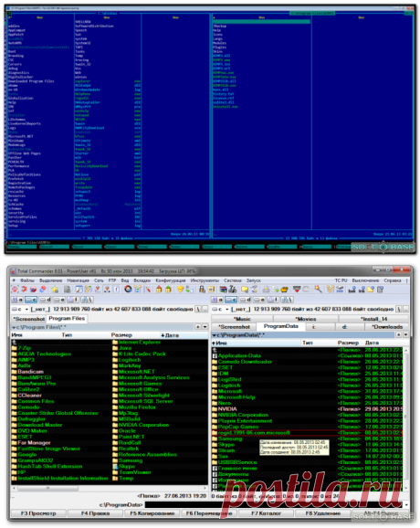Screen dimensions: 420x528
Task: Click the yellow folder icon near toolbar end
Action: pyautogui.click(x=371, y=289)
